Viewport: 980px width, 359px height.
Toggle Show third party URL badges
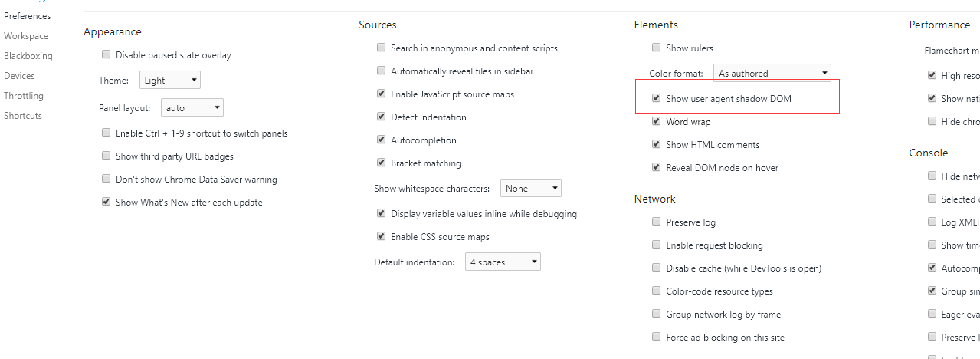coord(106,156)
